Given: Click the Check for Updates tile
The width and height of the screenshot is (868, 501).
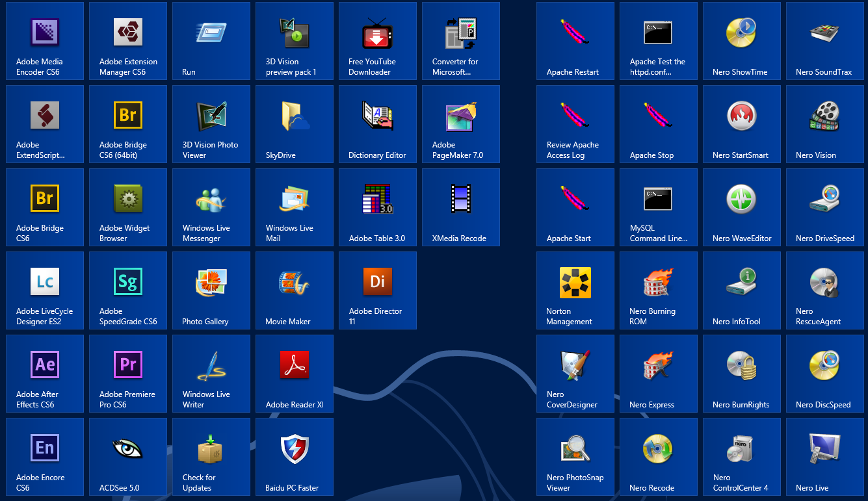Looking at the screenshot, I should pos(211,457).
